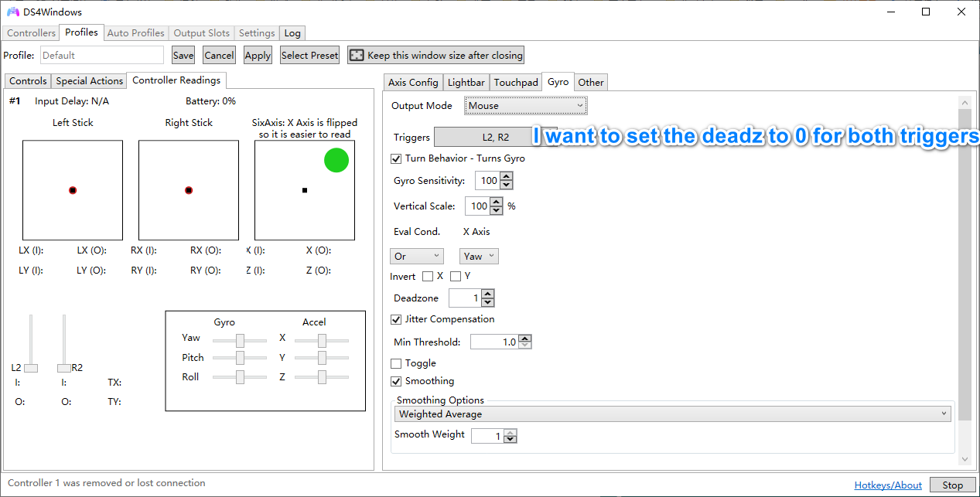The image size is (980, 497).
Task: Open the Log tab
Action: [x=292, y=33]
